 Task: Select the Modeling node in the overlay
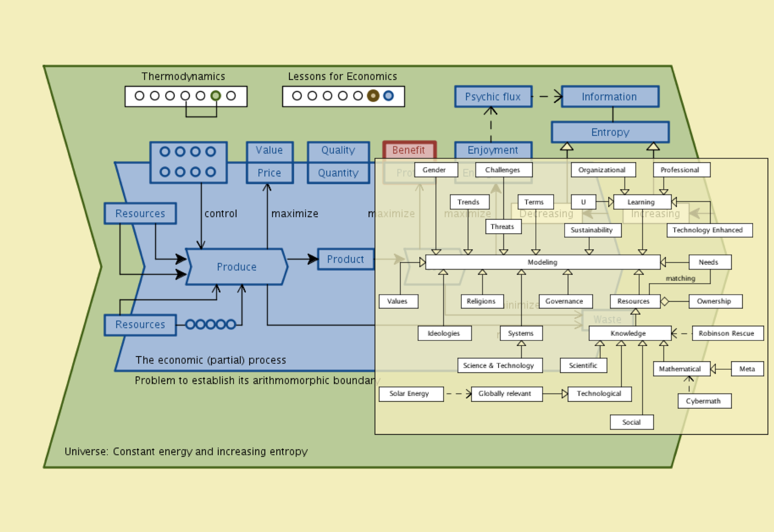542,262
